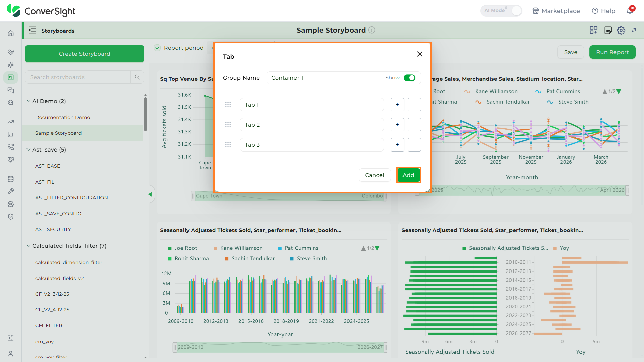Check the Report period checkbox

click(x=157, y=48)
